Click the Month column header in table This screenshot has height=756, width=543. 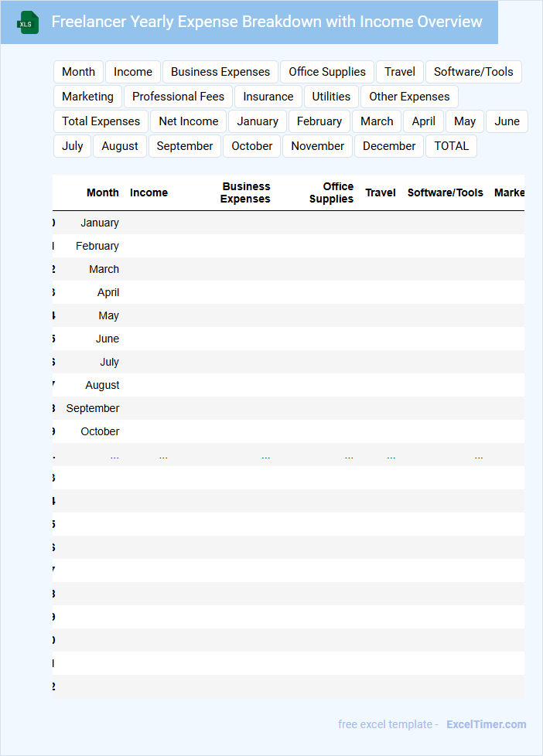point(103,192)
